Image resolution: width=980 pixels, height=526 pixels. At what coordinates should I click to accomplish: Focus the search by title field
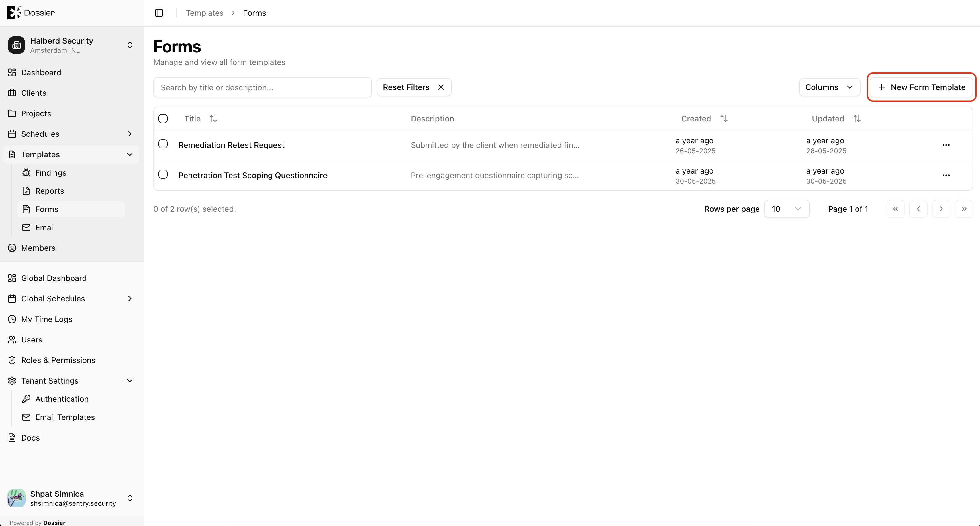[x=262, y=87]
